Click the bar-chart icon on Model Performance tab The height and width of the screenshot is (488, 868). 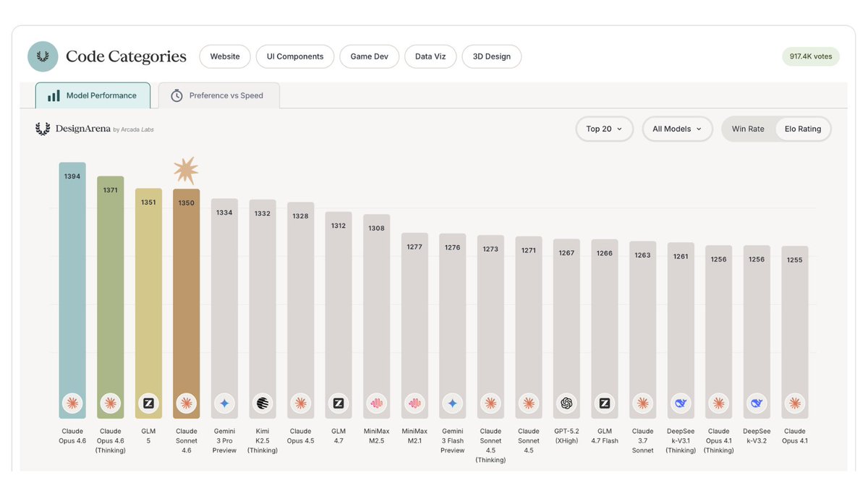54,95
